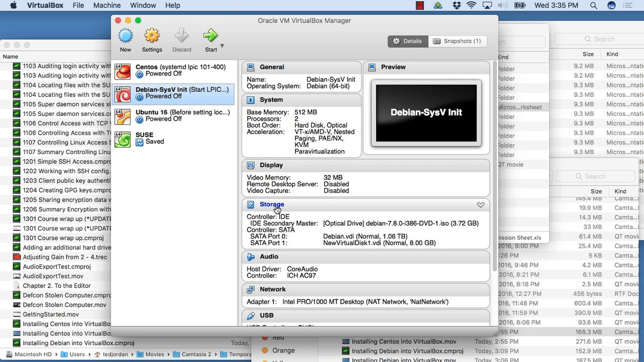Viewport: 644px width, 362px height.
Task: Click the Ubuntu 16 VM icon
Action: [123, 116]
